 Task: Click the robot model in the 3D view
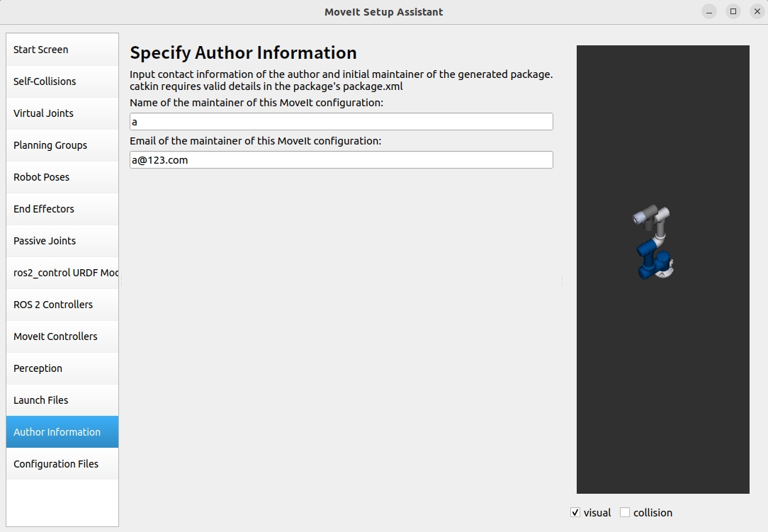click(x=654, y=242)
